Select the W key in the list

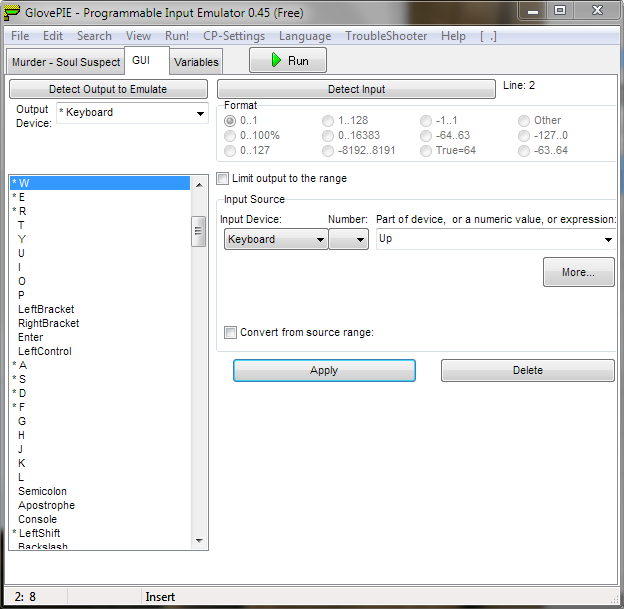coord(100,183)
